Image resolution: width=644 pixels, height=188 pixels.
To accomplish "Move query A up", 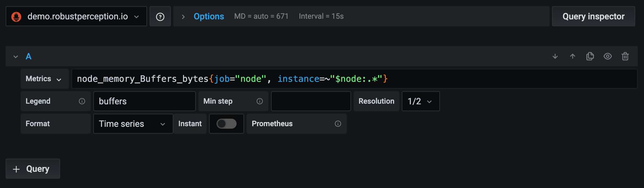I will point(573,56).
